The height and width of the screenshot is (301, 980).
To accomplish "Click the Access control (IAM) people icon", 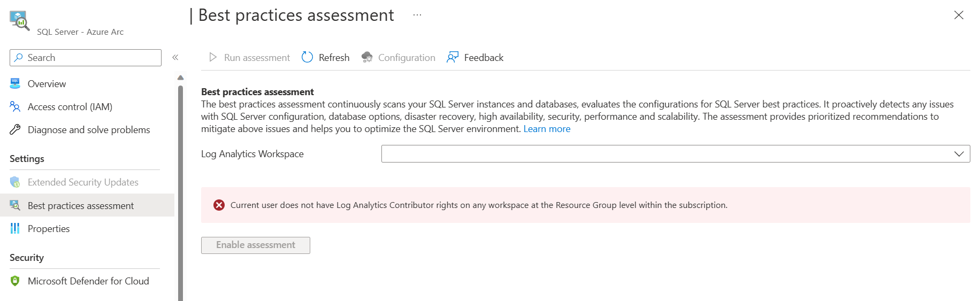I will coord(15,106).
